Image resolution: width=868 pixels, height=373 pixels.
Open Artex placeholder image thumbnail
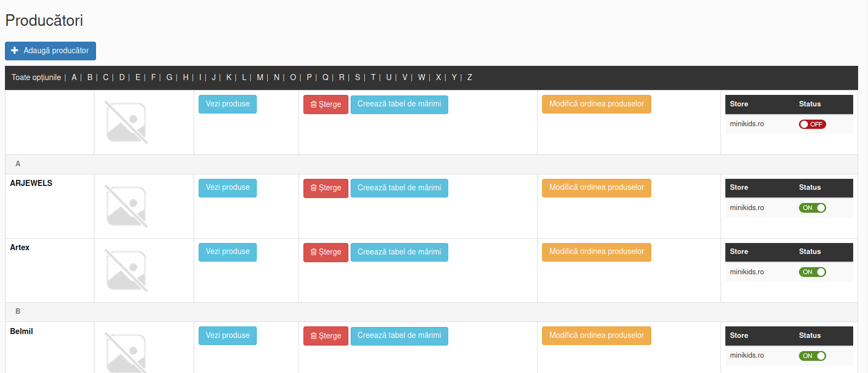(126, 270)
